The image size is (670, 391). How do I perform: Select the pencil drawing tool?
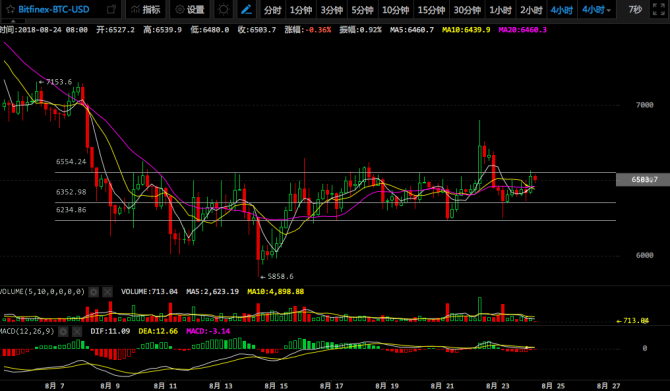pyautogui.click(x=247, y=9)
